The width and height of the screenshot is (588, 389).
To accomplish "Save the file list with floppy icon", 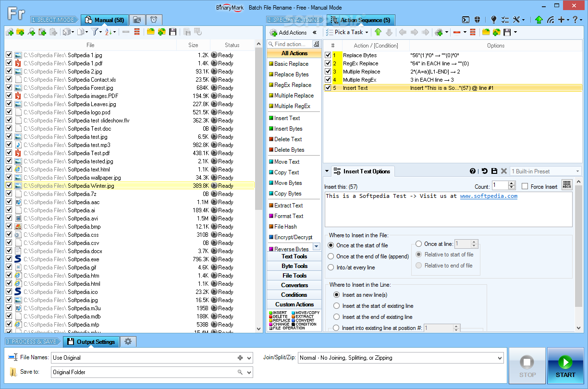I will pyautogui.click(x=172, y=32).
